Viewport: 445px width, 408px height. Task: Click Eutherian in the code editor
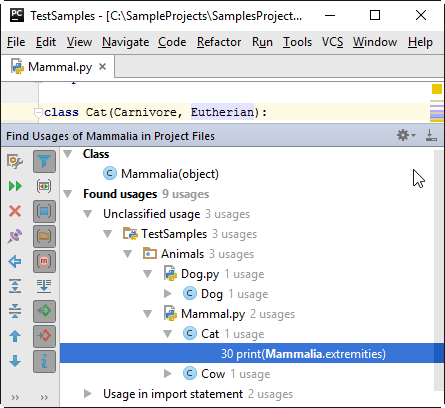pos(222,112)
